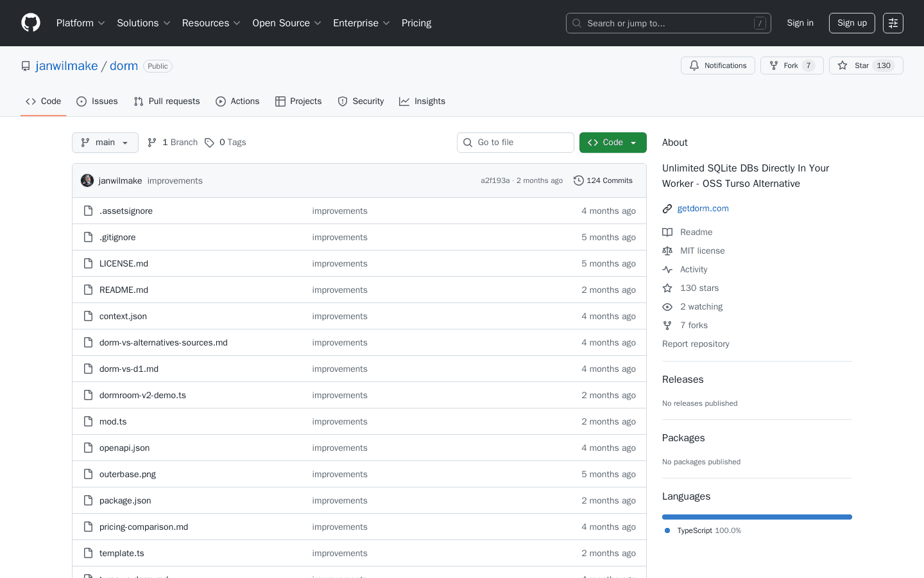This screenshot has width=924, height=578.
Task: Open the Platform dropdown menu
Action: (81, 23)
